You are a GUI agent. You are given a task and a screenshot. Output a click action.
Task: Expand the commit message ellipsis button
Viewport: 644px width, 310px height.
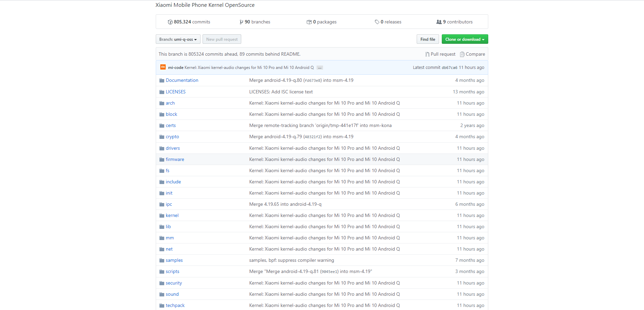coord(320,68)
